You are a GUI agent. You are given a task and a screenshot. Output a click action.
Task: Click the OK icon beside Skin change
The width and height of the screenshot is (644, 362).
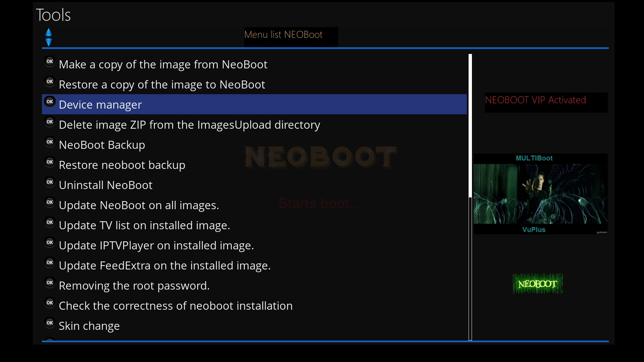50,323
